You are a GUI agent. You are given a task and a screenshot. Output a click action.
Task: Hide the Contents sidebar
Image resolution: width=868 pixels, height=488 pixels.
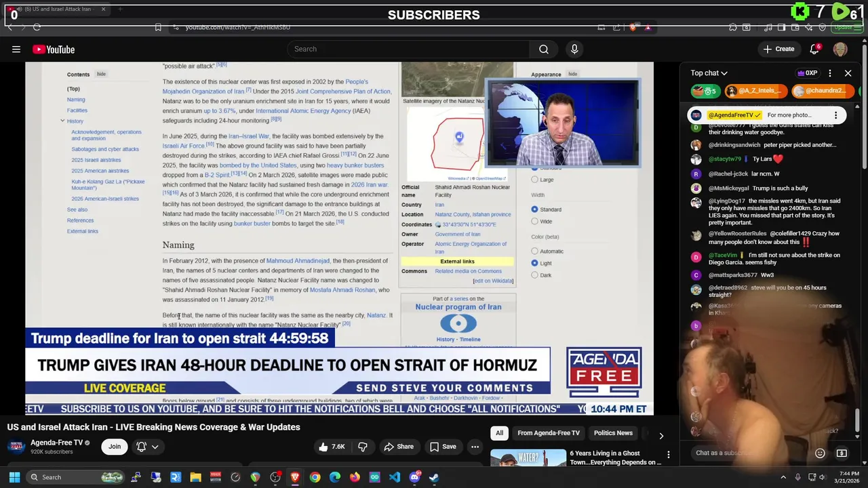pos(101,74)
